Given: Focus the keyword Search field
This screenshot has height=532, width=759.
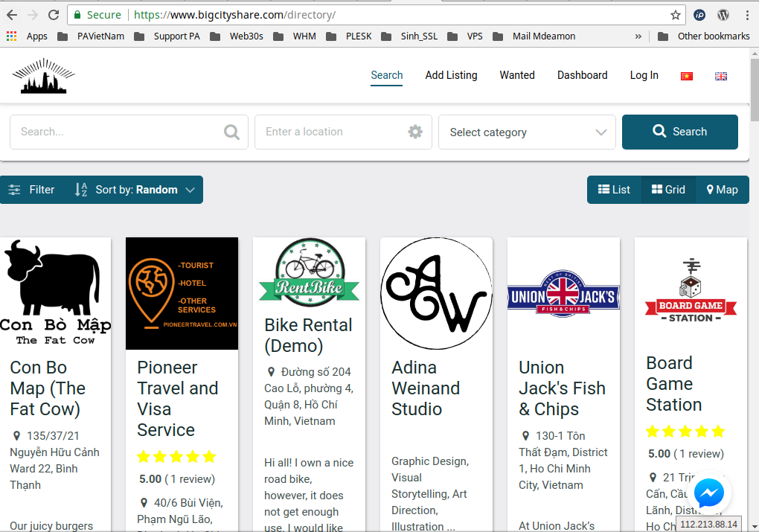Looking at the screenshot, I should [x=129, y=132].
